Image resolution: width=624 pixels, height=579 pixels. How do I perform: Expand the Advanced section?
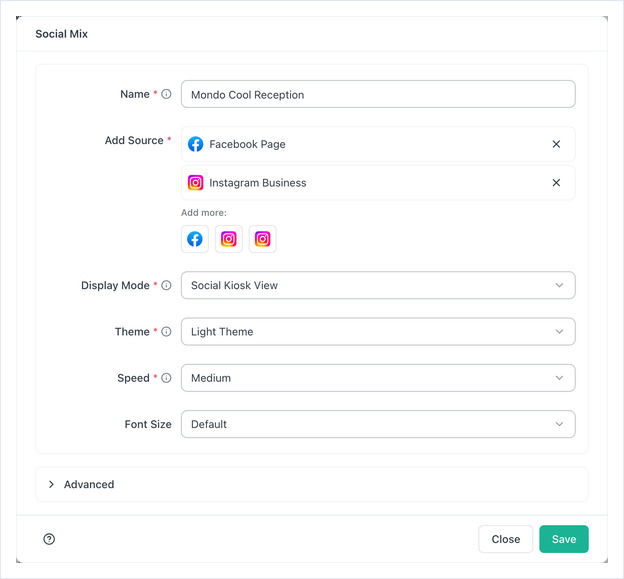click(312, 484)
